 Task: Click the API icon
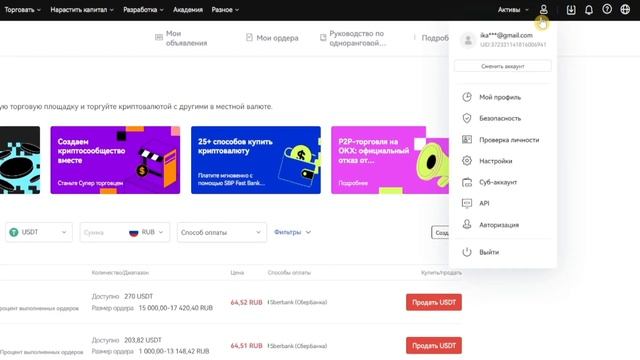[x=467, y=203]
